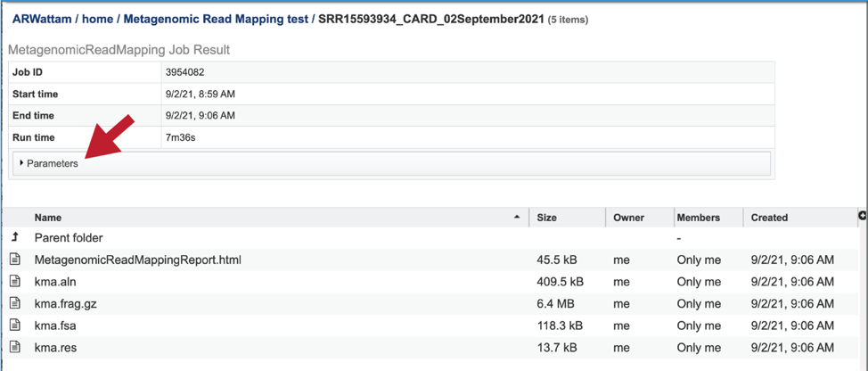Sort by the Members column header
Viewport: 868px width, 371px height.
[x=699, y=218]
